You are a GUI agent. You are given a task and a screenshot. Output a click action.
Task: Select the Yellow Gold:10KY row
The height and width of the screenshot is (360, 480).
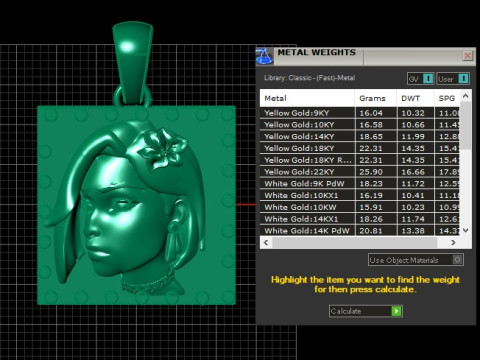(x=360, y=125)
